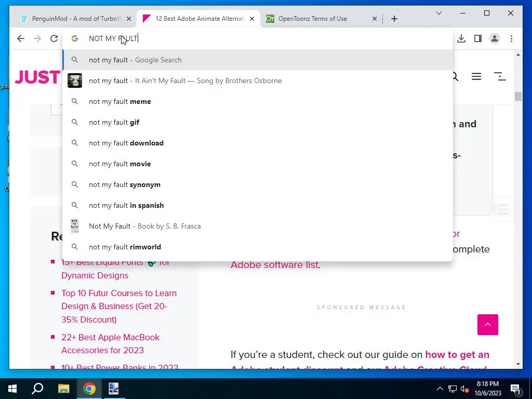532x399 pixels.
Task: Close the OpenToonz Terms of Use tab
Action: (x=374, y=19)
